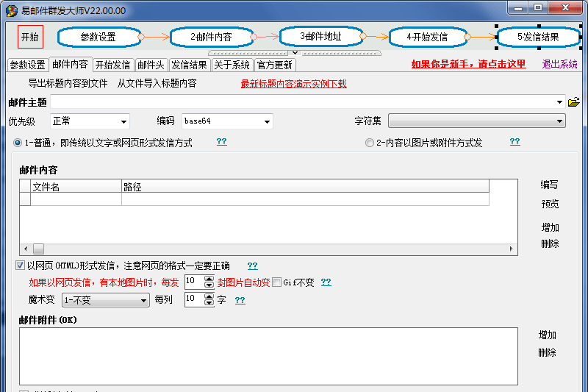Click the 开始 start button
Screen dimensions: 588x392
coord(30,37)
